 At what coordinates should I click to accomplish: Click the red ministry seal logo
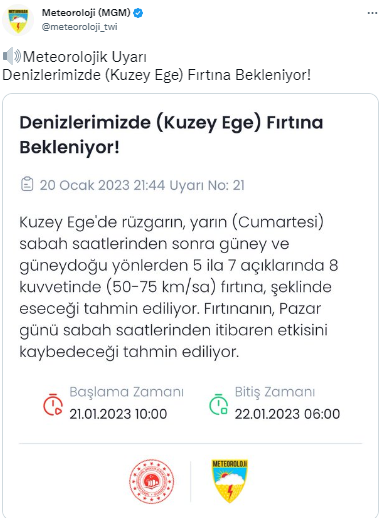click(x=152, y=481)
